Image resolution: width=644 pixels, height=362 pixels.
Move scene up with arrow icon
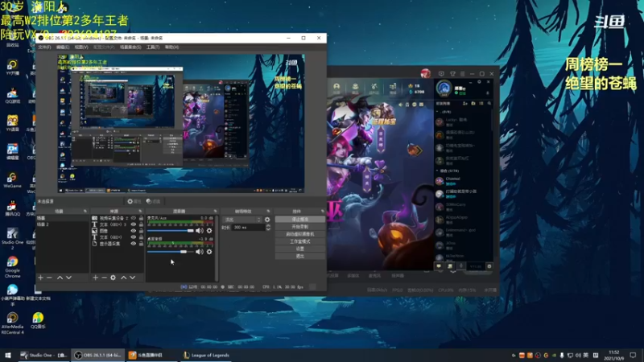pyautogui.click(x=60, y=278)
